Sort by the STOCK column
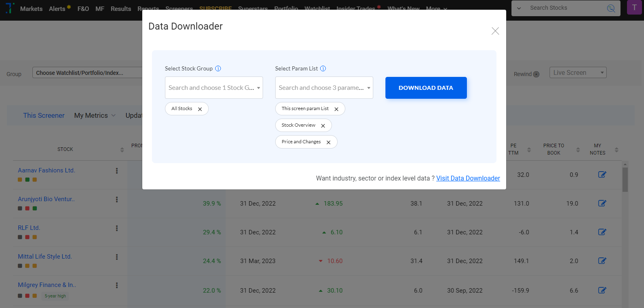Screen dimensions: 644x308 (x=122, y=150)
